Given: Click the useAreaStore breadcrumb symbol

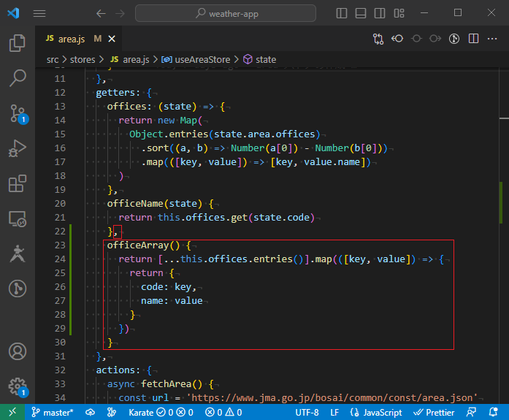Looking at the screenshot, I should (196, 60).
